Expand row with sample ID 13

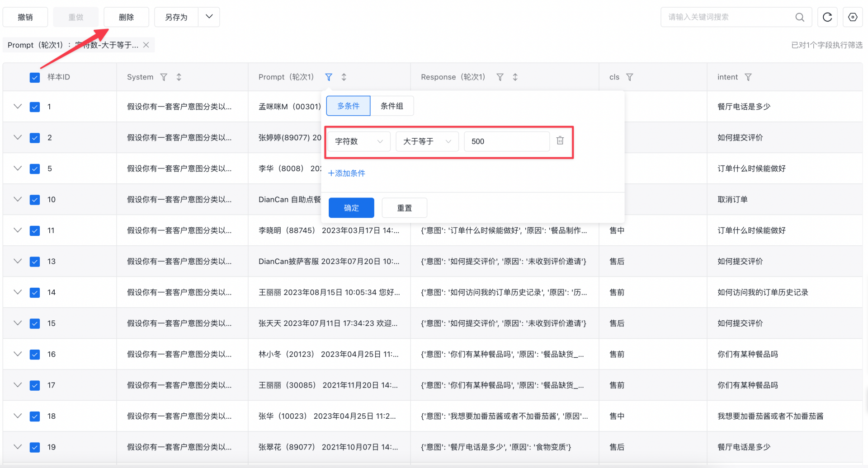pos(18,261)
